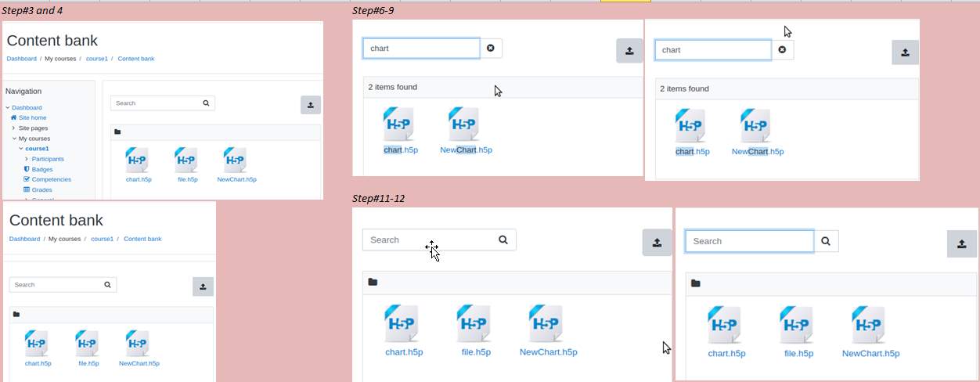This screenshot has width=980, height=382.
Task: Click Search field in panel with Navigation block
Action: click(x=155, y=103)
